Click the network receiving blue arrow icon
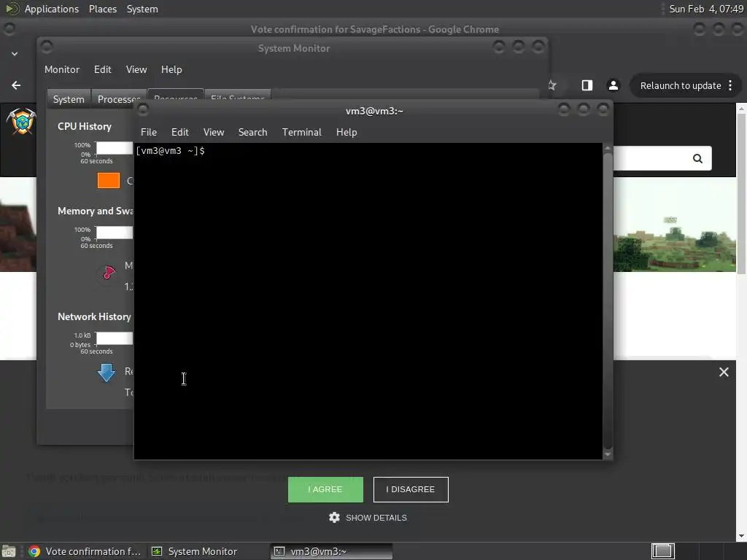 (x=107, y=373)
